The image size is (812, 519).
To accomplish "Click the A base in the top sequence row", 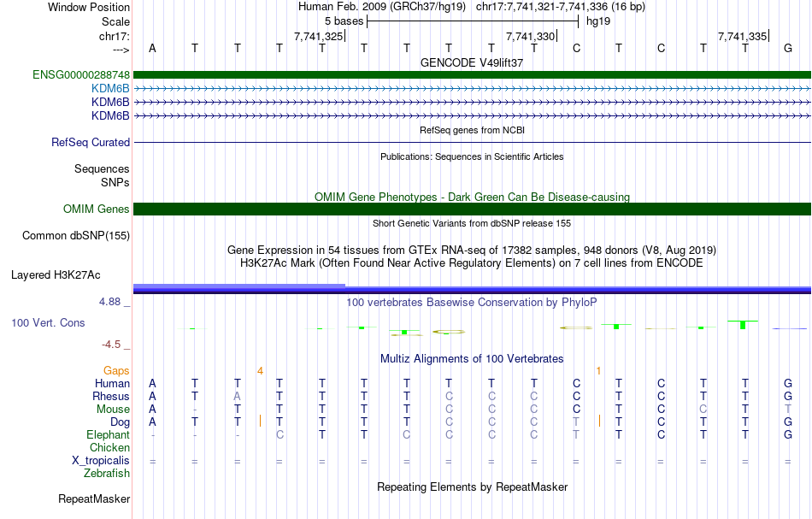I will pos(152,48).
